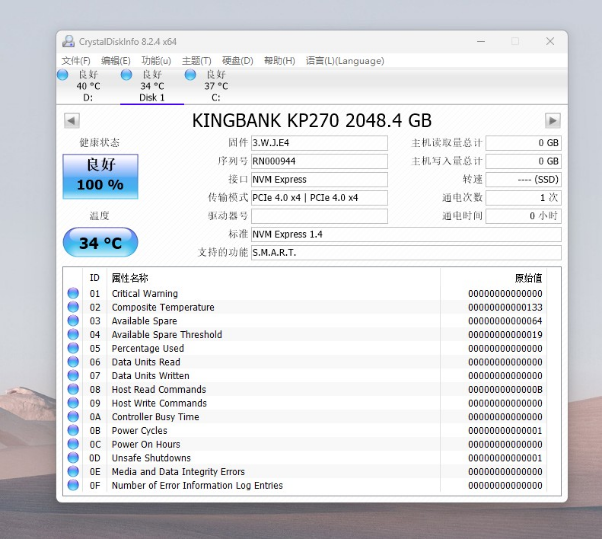Image resolution: width=602 pixels, height=539 pixels.
Task: Open the 硬盘(D) menu
Action: coord(238,61)
